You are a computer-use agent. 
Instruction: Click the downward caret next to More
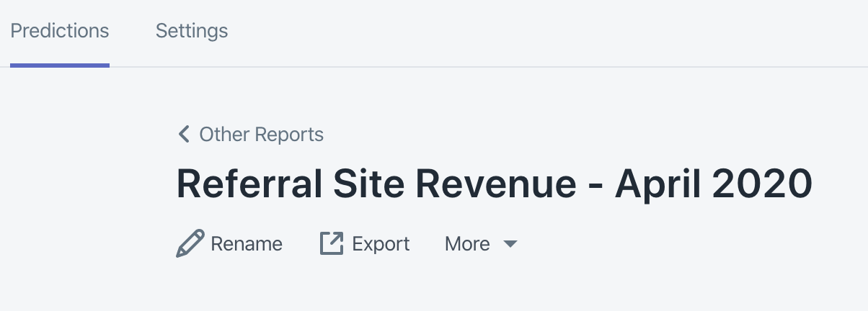[x=510, y=245]
